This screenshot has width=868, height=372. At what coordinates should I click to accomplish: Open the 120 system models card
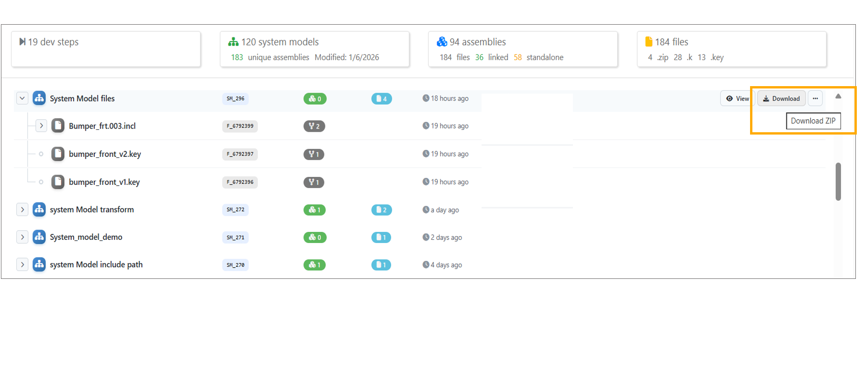pos(315,49)
